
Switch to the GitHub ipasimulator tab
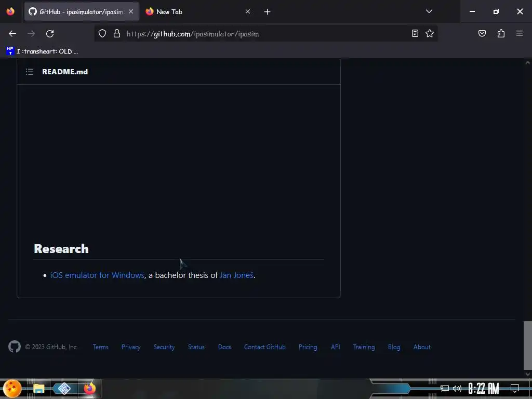[82, 11]
